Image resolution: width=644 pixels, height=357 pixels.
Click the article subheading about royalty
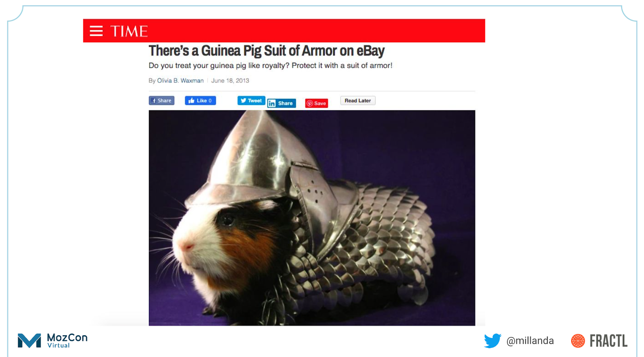click(270, 66)
